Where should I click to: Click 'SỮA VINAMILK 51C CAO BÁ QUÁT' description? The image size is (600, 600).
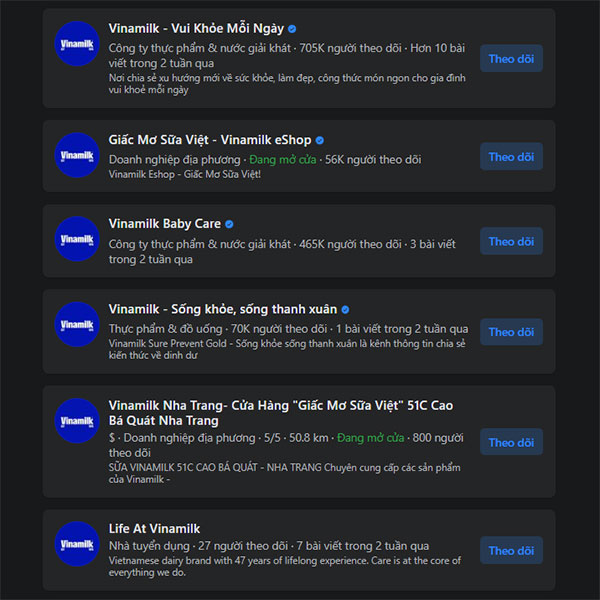(285, 473)
